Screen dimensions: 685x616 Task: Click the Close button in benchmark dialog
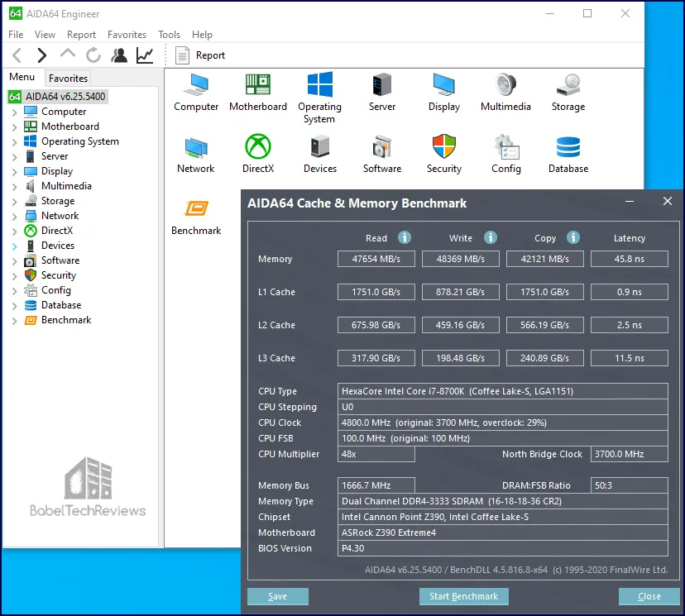pos(649,596)
